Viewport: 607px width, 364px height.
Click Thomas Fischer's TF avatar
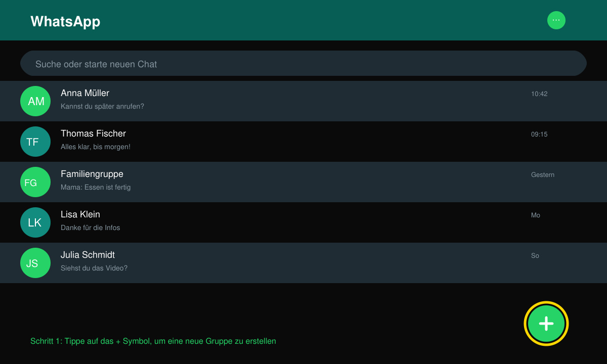(x=35, y=142)
